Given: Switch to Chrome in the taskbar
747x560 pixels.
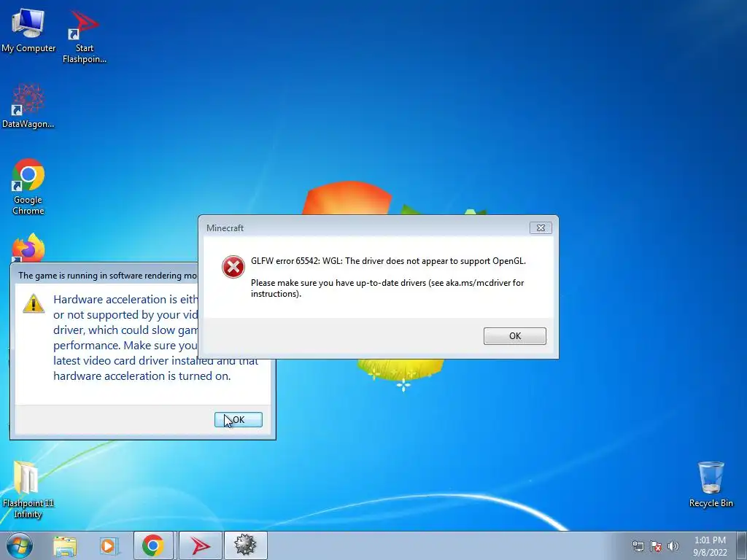Looking at the screenshot, I should click(x=153, y=545).
